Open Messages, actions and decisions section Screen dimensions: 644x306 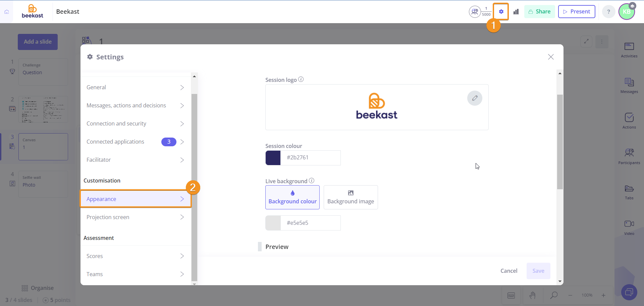136,105
